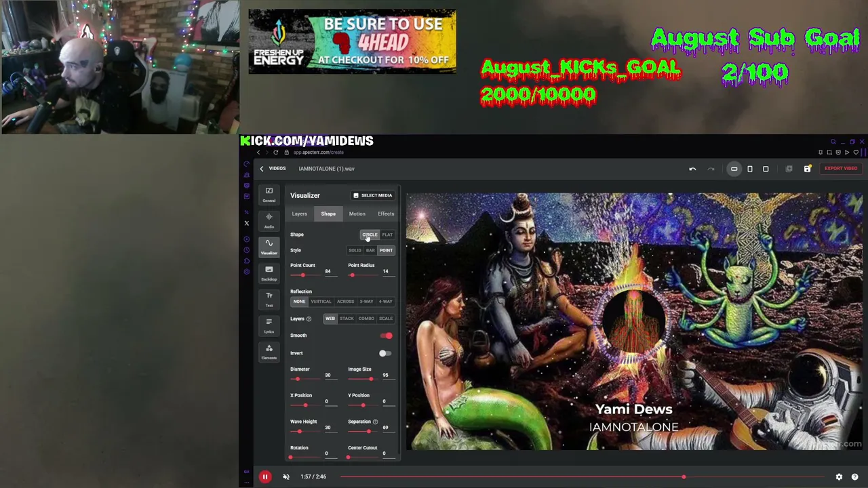The image size is (868, 488).
Task: Click the browser search magnifier icon
Action: click(833, 142)
